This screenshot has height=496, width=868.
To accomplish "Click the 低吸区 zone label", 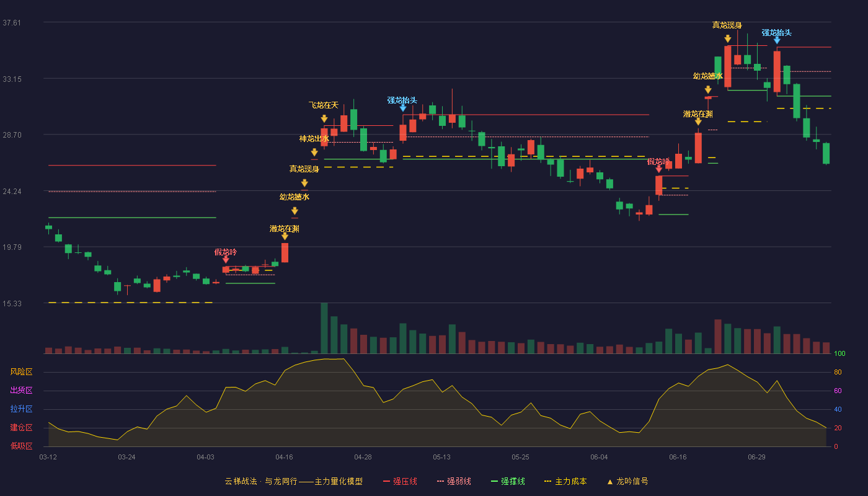I will pos(21,446).
